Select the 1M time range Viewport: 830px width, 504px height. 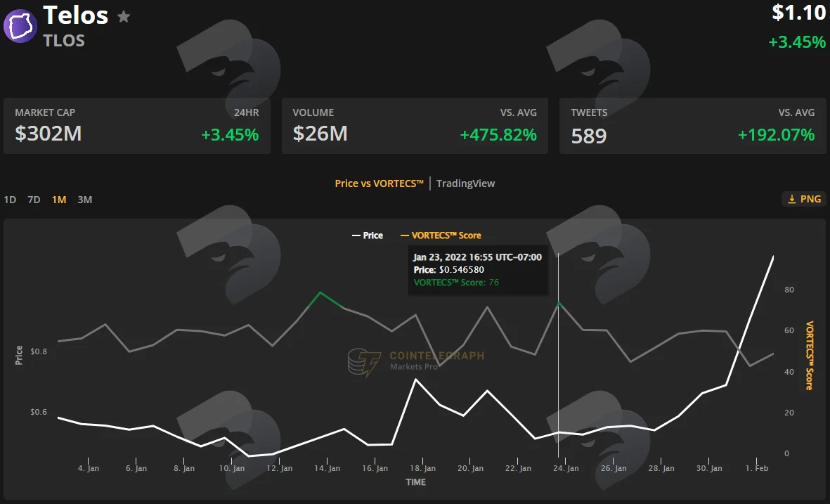59,200
